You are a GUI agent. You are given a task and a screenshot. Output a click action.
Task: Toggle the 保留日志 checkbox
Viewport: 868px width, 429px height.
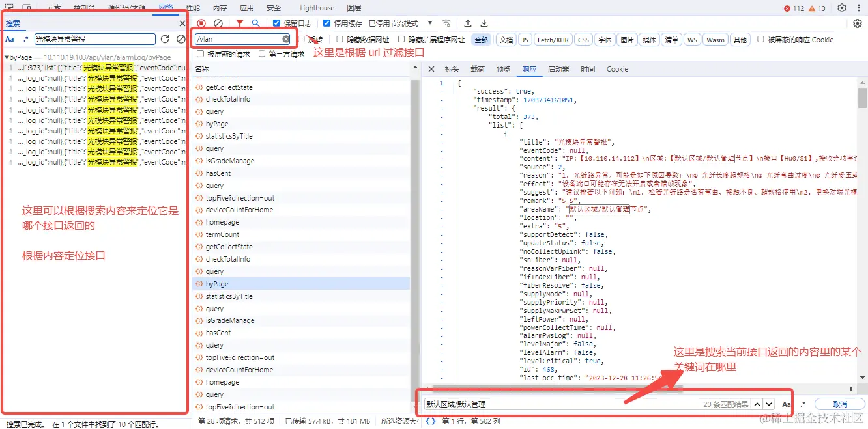276,23
